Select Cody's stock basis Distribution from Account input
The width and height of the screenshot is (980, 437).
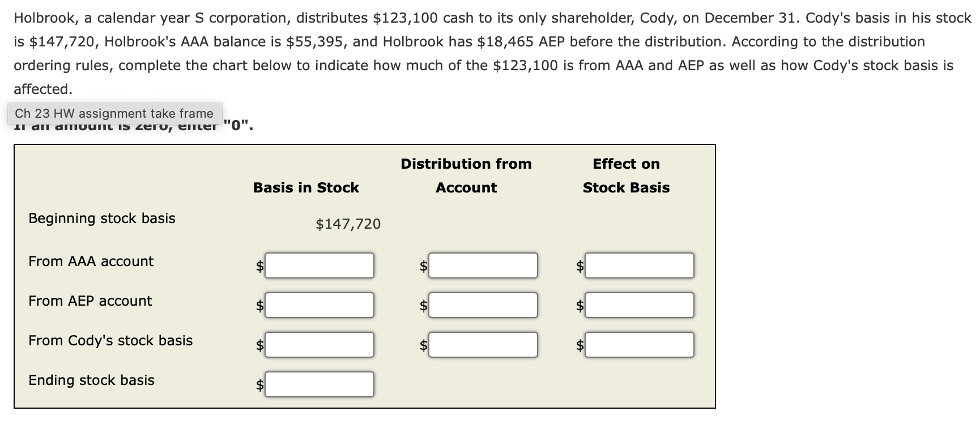coord(483,345)
